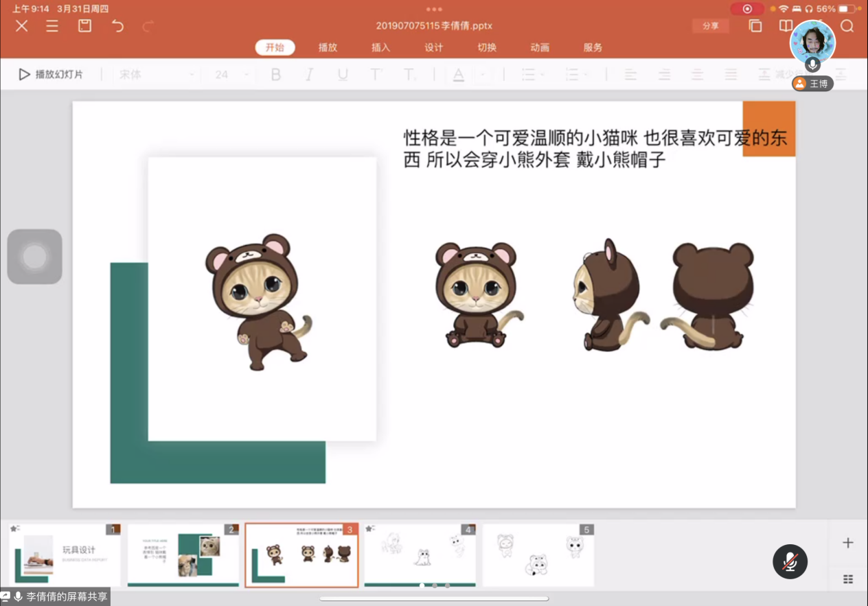Click the save document icon

84,26
